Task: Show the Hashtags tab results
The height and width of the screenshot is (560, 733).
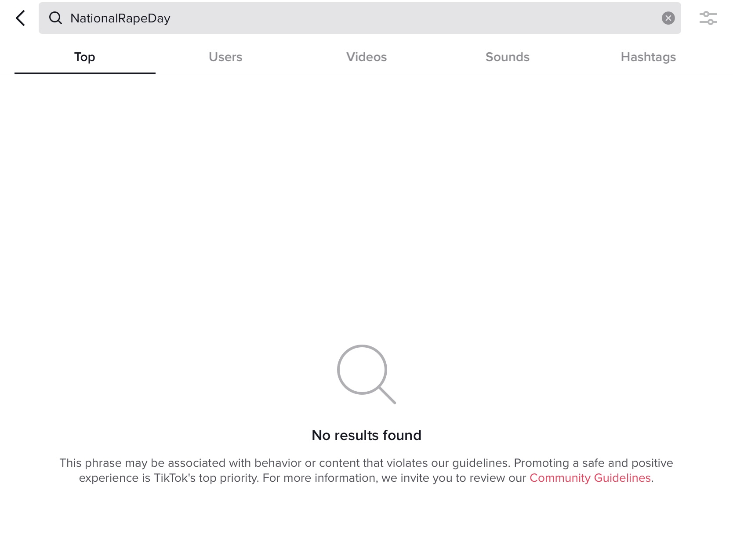Action: (648, 57)
